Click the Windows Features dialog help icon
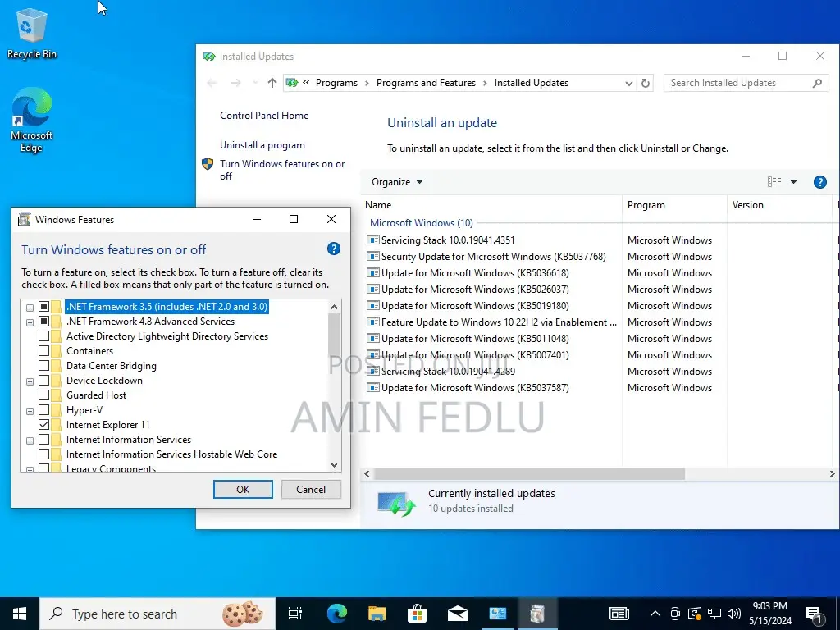Viewport: 840px width, 630px height. (333, 249)
